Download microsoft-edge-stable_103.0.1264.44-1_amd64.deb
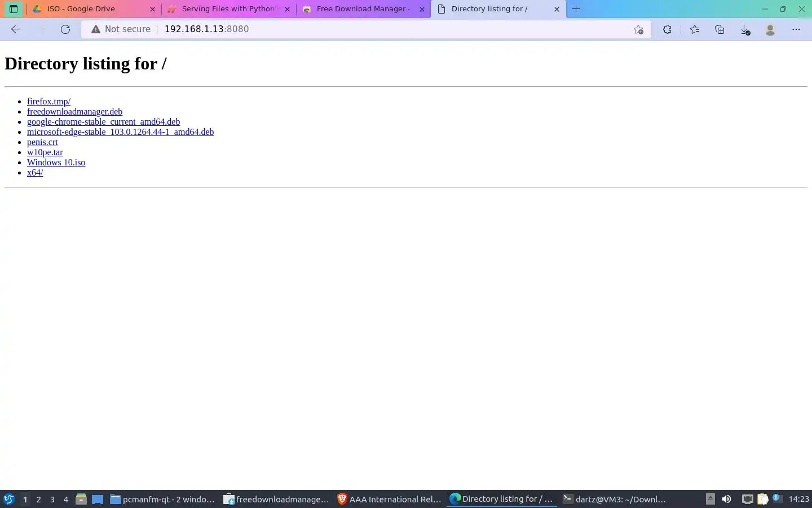 [x=120, y=132]
